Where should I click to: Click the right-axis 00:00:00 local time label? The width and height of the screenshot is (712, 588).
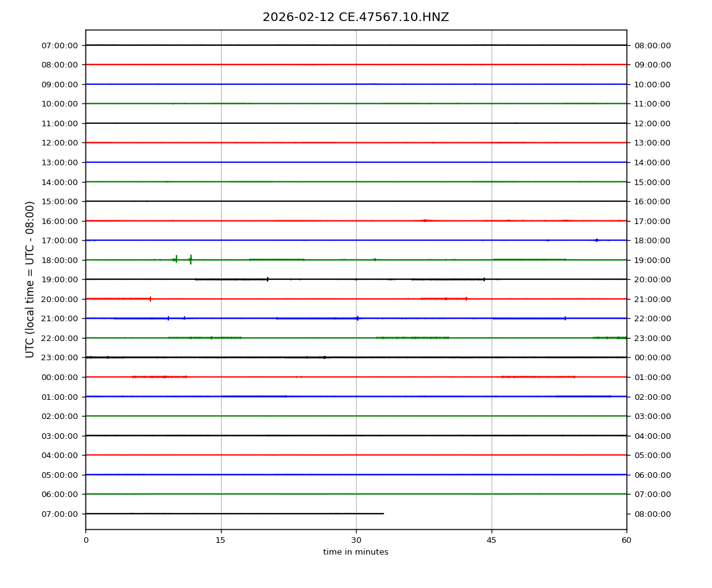coord(652,358)
